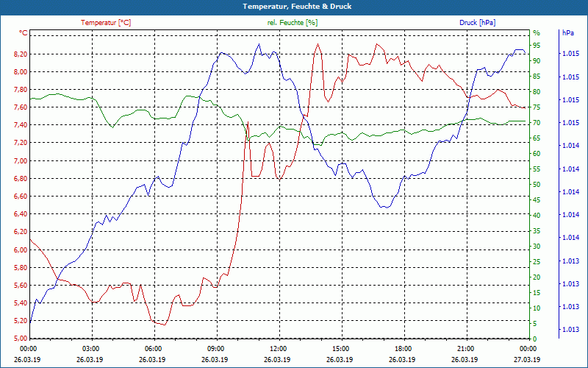This screenshot has height=368, width=588.
Task: Click the 50 humidity axis value
Action: 537,185
